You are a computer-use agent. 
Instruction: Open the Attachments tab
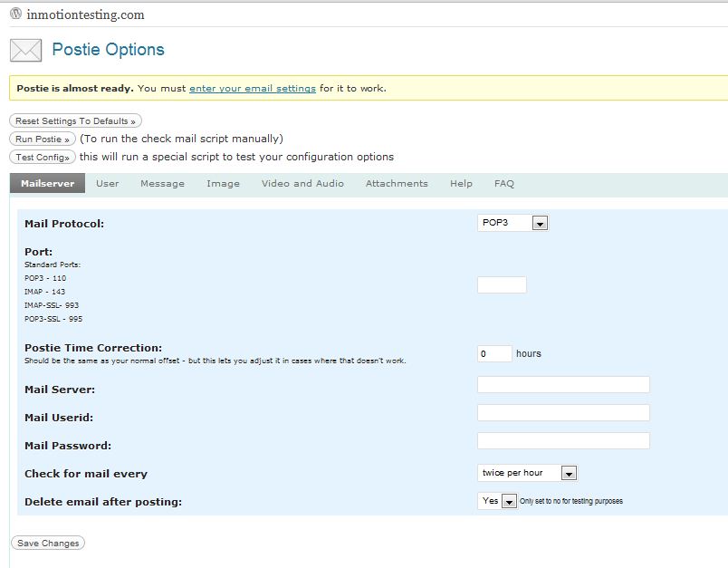tap(397, 183)
